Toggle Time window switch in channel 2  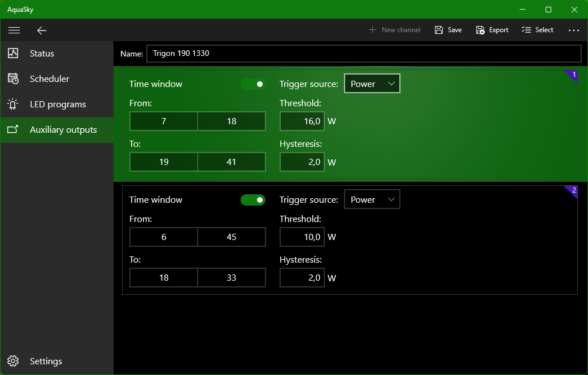click(253, 200)
